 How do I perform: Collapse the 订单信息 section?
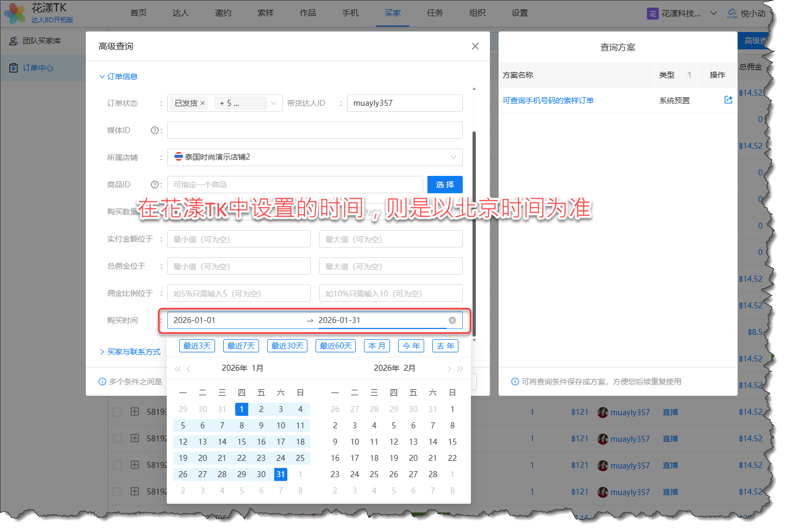(118, 77)
